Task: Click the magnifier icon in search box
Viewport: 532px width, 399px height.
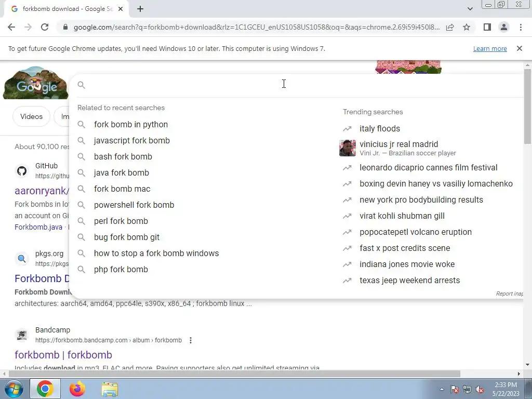Action: (82, 85)
